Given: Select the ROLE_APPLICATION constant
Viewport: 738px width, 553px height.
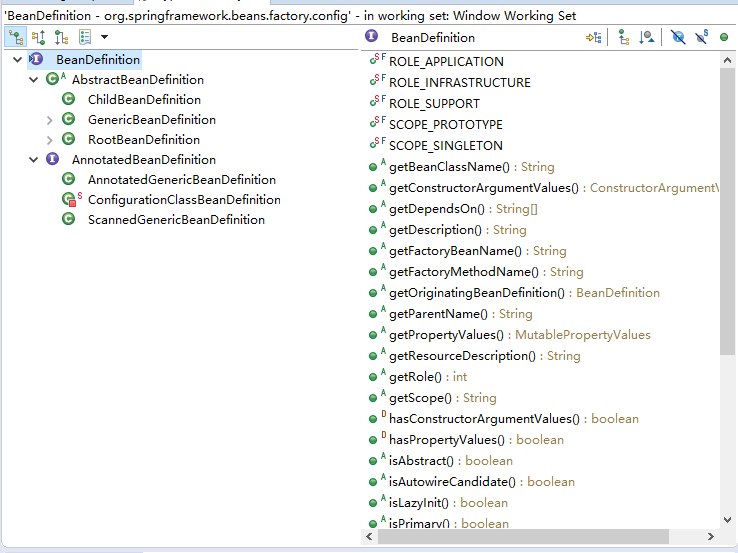Looking at the screenshot, I should (446, 62).
